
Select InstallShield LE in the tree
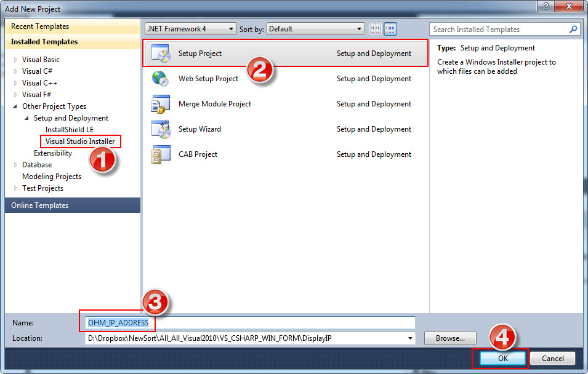[x=70, y=130]
